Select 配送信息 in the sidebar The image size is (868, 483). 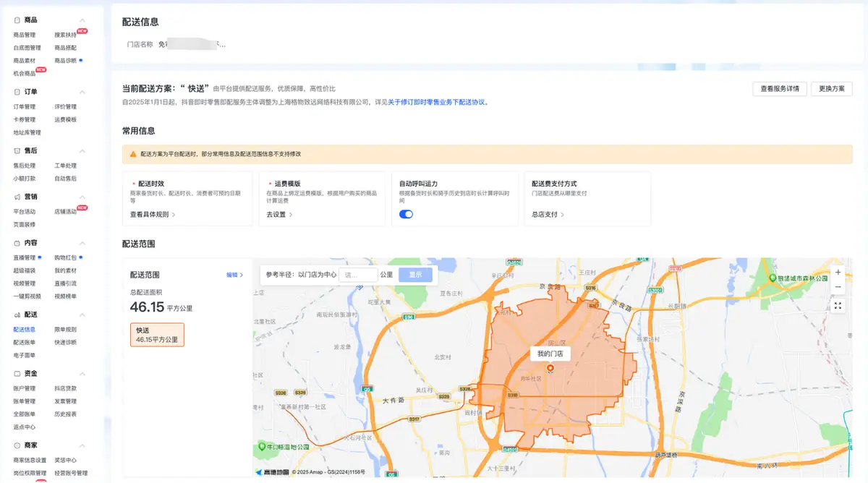(x=25, y=329)
